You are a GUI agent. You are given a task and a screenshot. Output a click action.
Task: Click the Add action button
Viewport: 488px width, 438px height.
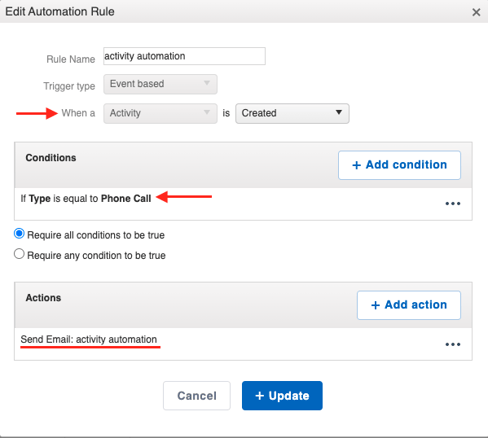click(x=409, y=305)
